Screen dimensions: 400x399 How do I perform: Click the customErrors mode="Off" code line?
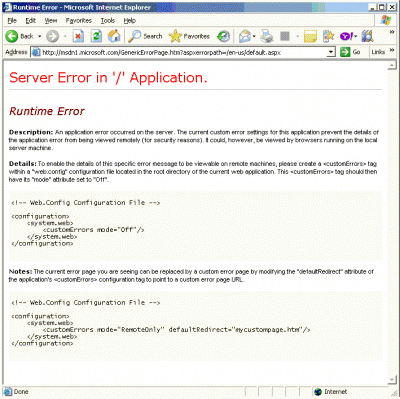coord(94,230)
